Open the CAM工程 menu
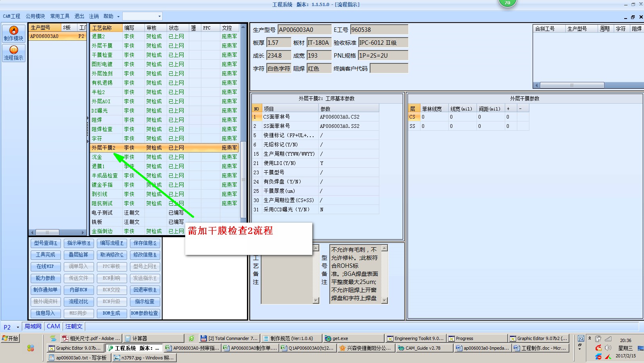This screenshot has width=644, height=363. tap(11, 16)
